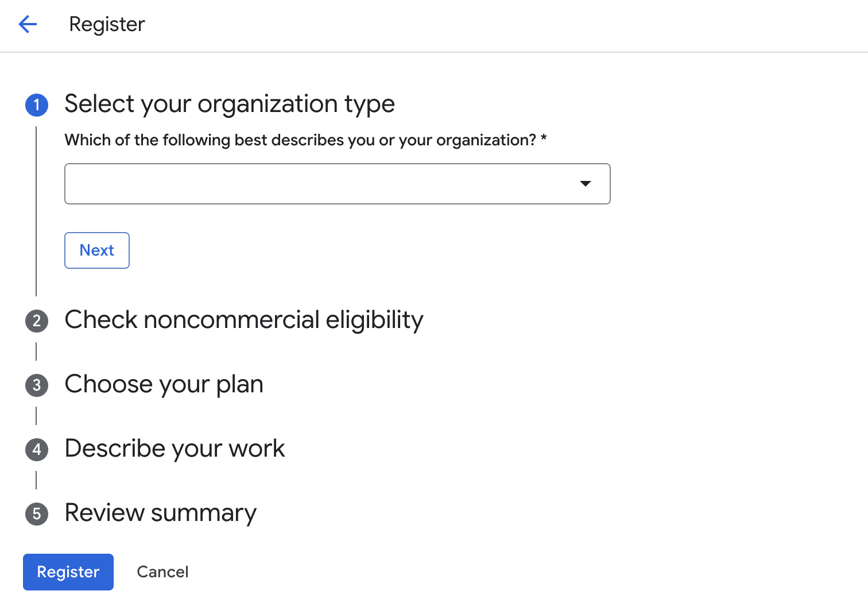
Task: Cancel the registration
Action: [162, 572]
